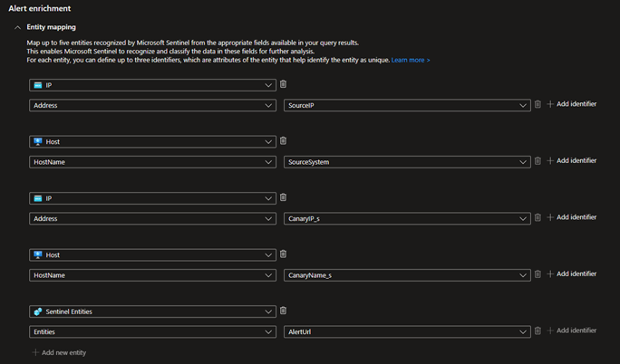Image resolution: width=620 pixels, height=364 pixels.
Task: Remove the CanaryIP_s identifier row
Action: [538, 217]
